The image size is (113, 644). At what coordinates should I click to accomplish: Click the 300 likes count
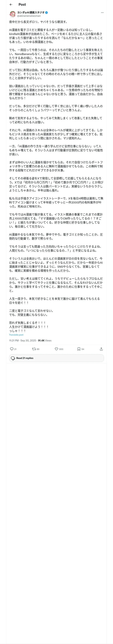click(61, 349)
